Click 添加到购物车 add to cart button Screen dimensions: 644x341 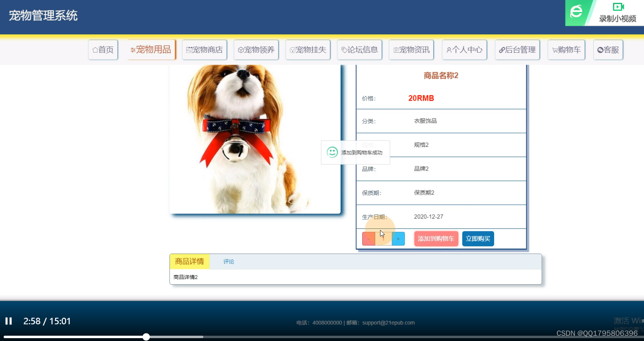point(436,239)
